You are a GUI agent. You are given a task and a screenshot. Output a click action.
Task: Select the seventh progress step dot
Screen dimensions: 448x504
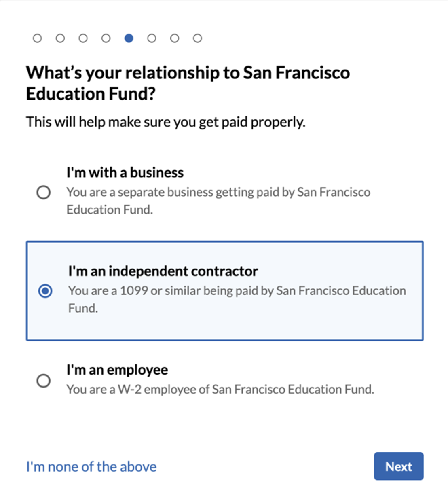click(175, 38)
